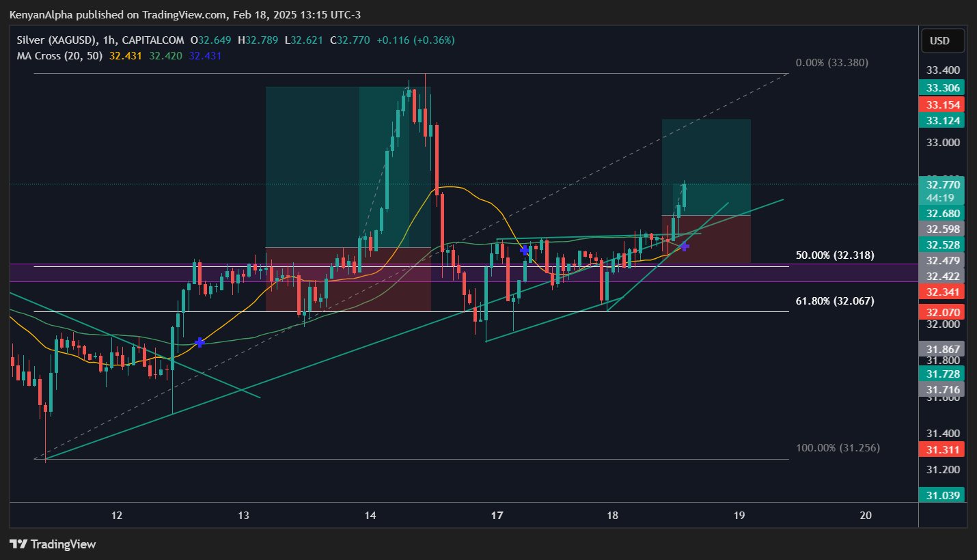Click the 31.400 price axis tick
Viewport: 977px width, 560px height.
pos(943,433)
